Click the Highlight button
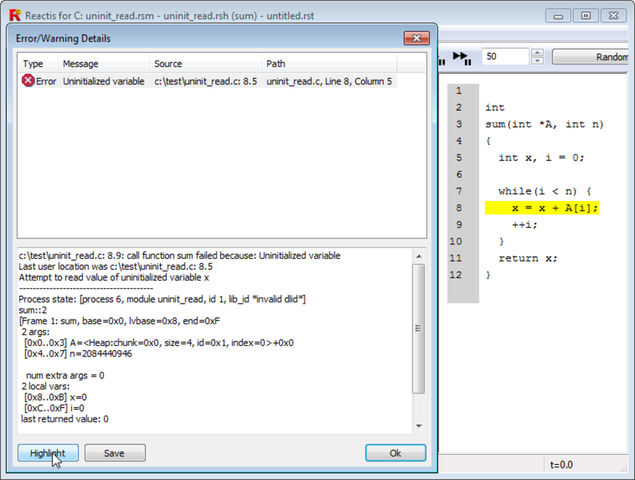 pyautogui.click(x=48, y=453)
